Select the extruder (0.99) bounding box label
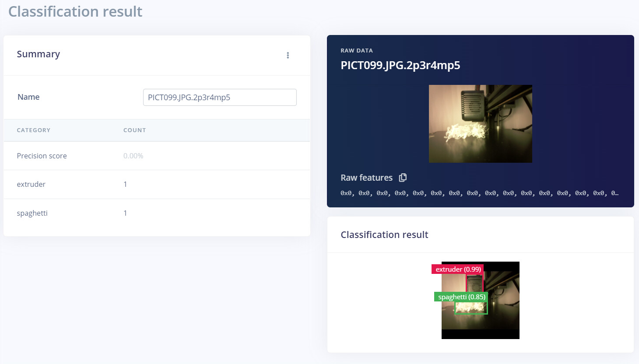 click(x=458, y=269)
